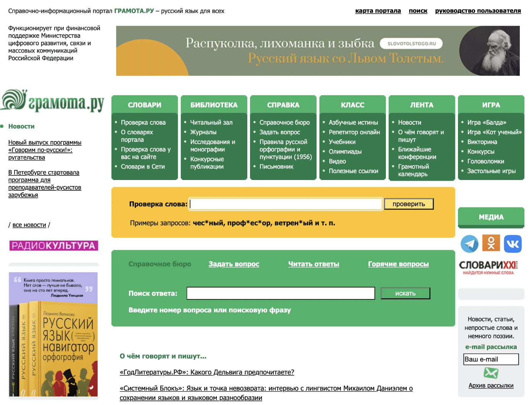This screenshot has width=532, height=405.
Task: Play Игра «Балда»
Action: click(x=487, y=122)
